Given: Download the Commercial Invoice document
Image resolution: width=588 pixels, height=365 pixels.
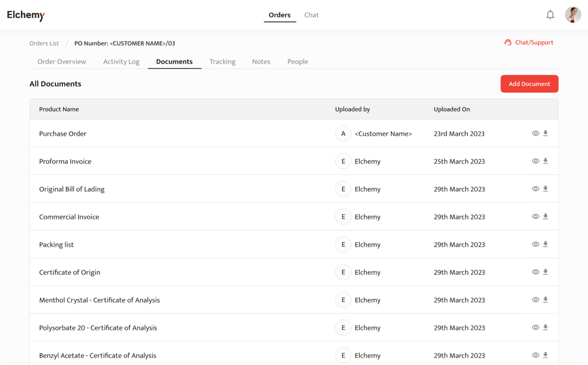Looking at the screenshot, I should click(545, 217).
